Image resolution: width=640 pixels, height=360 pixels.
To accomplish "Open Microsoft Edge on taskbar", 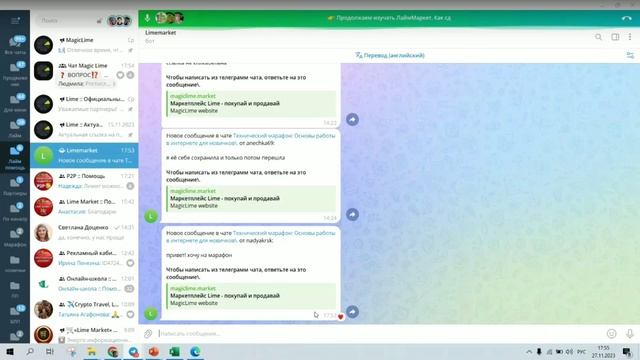I will click(x=195, y=351).
